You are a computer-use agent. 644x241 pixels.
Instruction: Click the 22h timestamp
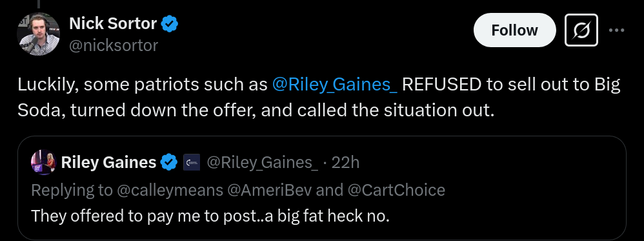click(x=345, y=163)
